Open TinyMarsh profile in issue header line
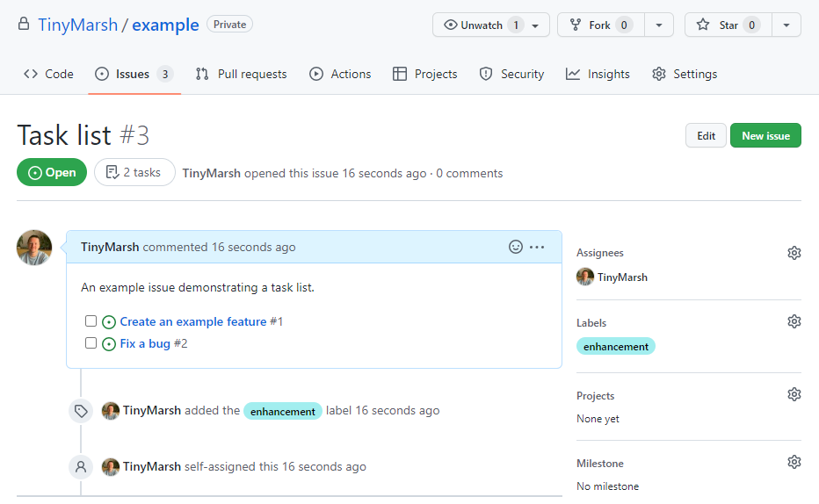 (211, 173)
